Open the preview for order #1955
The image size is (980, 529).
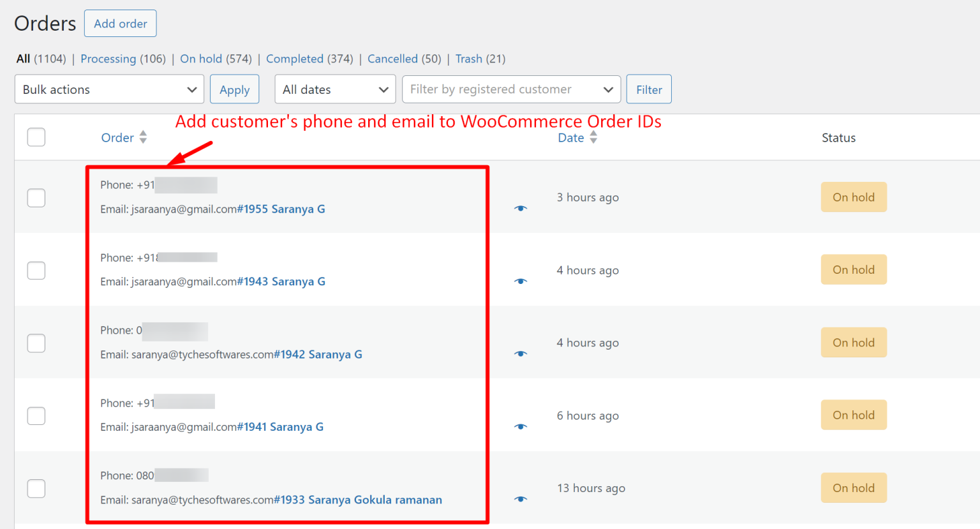(521, 208)
